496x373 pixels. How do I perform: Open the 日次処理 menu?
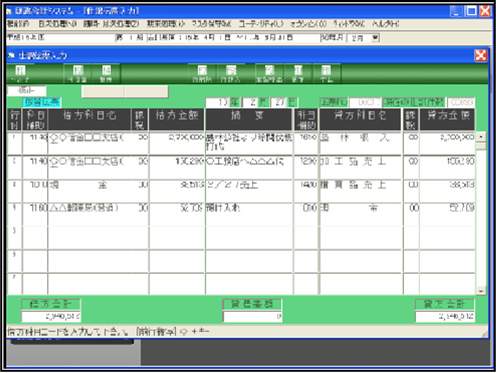[x=58, y=24]
